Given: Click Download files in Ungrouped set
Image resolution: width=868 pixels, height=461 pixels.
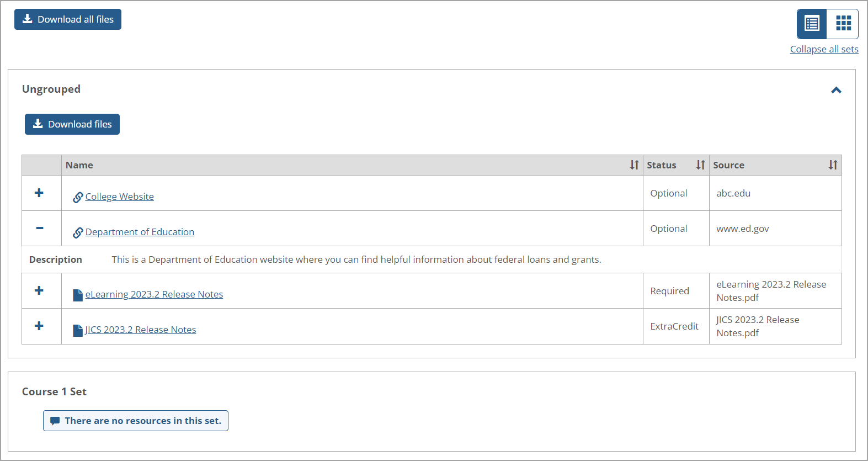Looking at the screenshot, I should (72, 124).
